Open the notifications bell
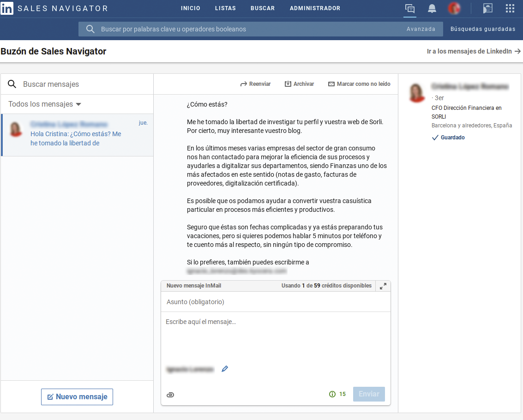This screenshot has height=420, width=523. pyautogui.click(x=432, y=8)
